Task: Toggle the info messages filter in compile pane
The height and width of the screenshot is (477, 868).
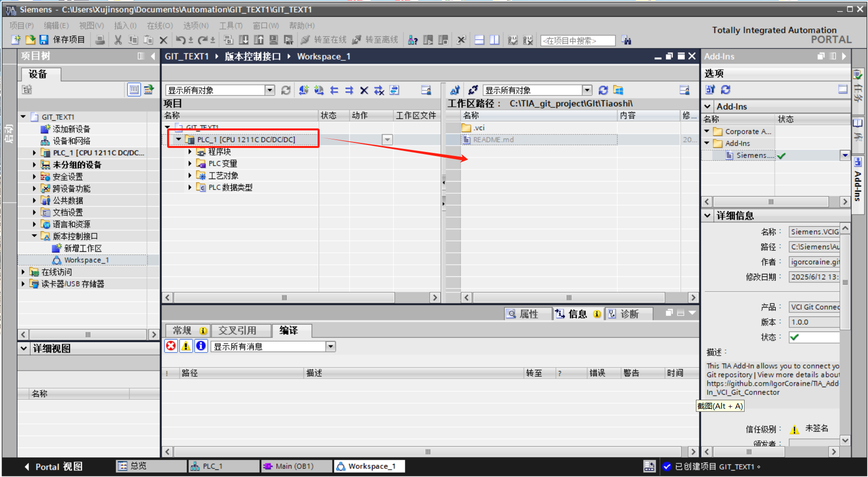Action: point(201,346)
